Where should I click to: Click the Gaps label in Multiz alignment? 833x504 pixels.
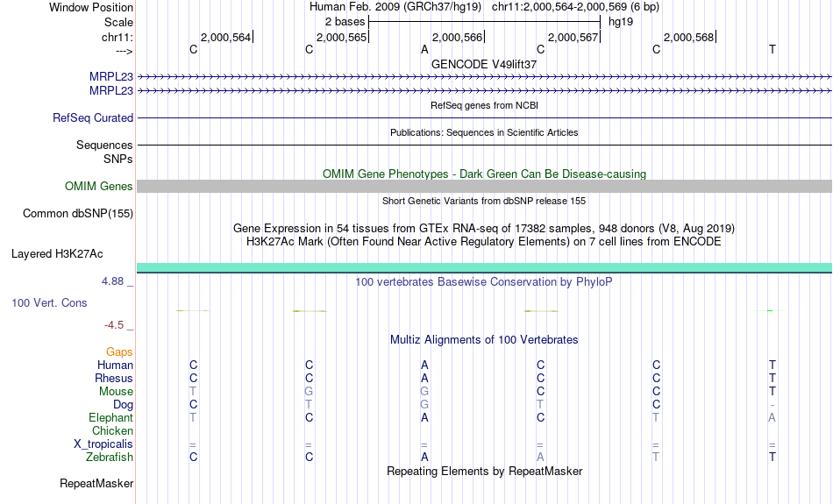(119, 351)
